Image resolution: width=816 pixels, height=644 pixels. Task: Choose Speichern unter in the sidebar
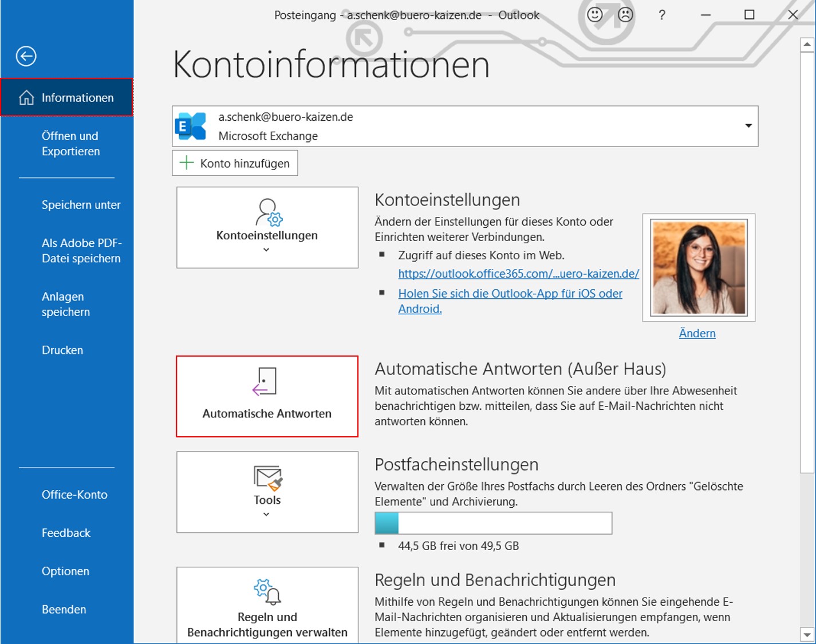click(x=81, y=205)
